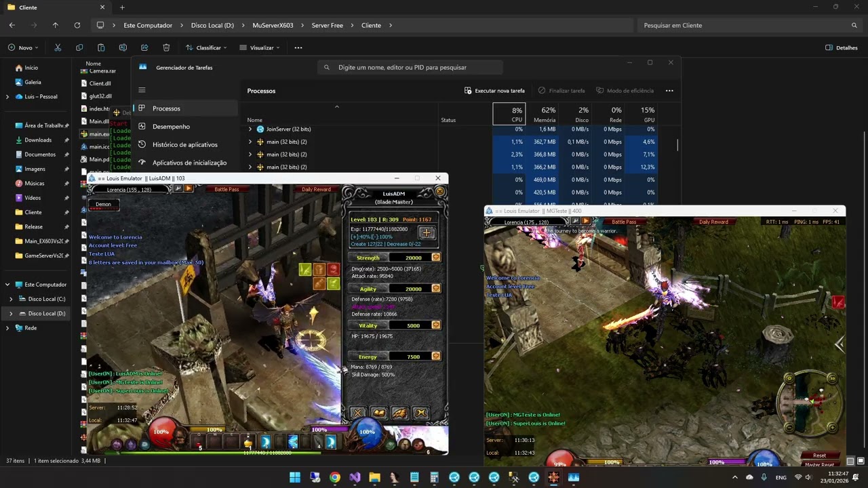Open the Novo dropdown in Explorer
The width and height of the screenshot is (868, 488).
click(x=24, y=47)
